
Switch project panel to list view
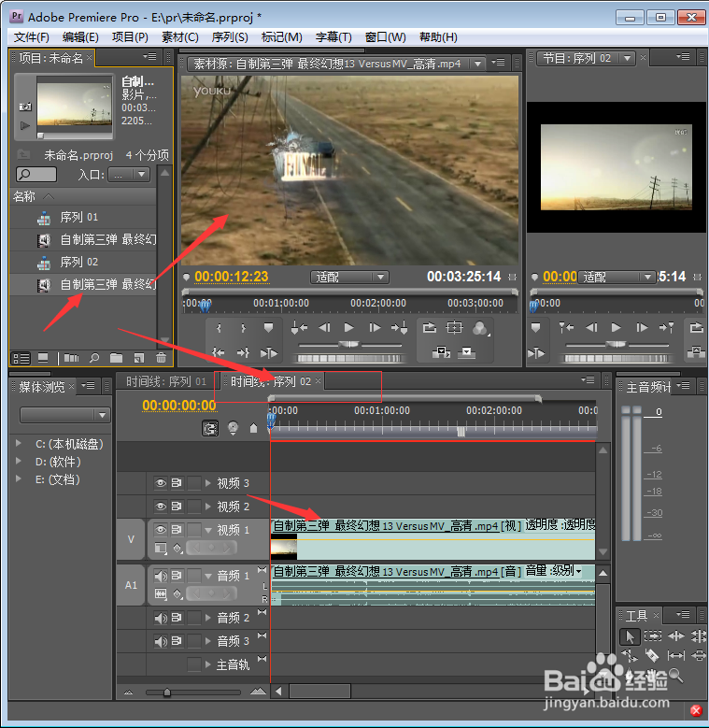[x=21, y=359]
